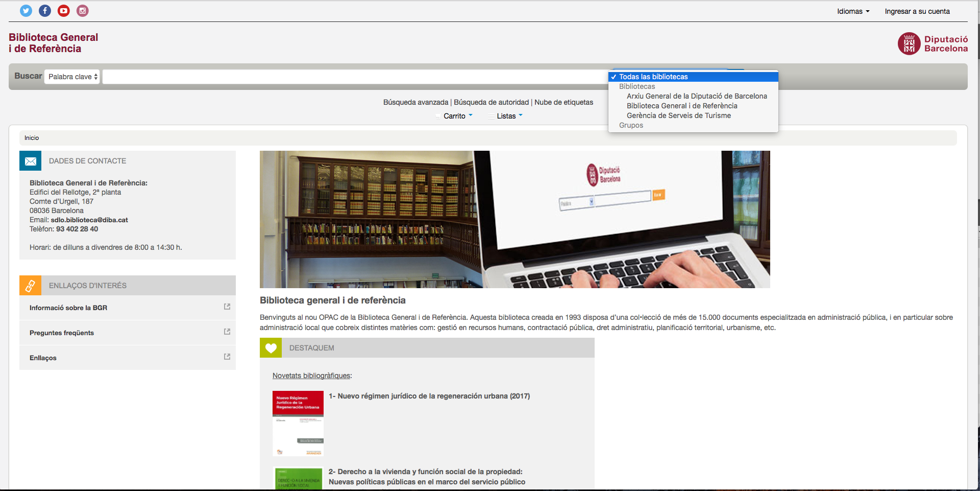Select Biblioteca General i de Referència option
Image resolution: width=980 pixels, height=491 pixels.
click(682, 106)
